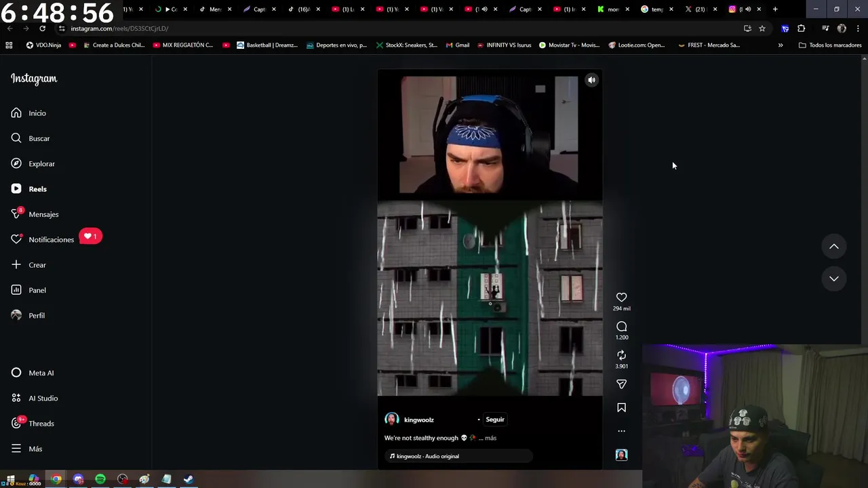868x488 pixels.
Task: Open MIX REGGAETÓN bookmark
Action: [183, 45]
